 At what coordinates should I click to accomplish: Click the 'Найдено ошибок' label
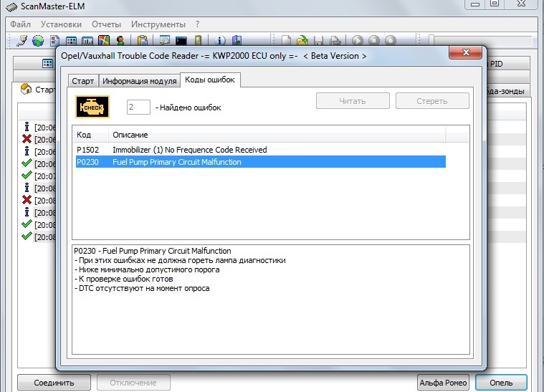[190, 107]
